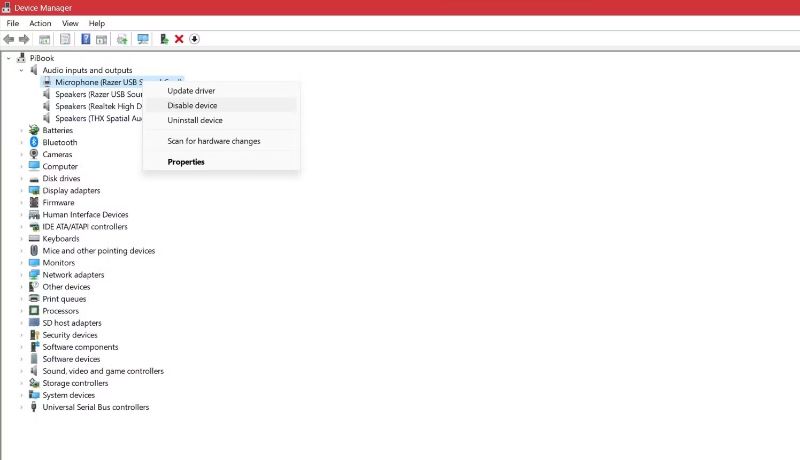This screenshot has height=460, width=800.
Task: Click the red X uninstall device icon
Action: [x=179, y=39]
